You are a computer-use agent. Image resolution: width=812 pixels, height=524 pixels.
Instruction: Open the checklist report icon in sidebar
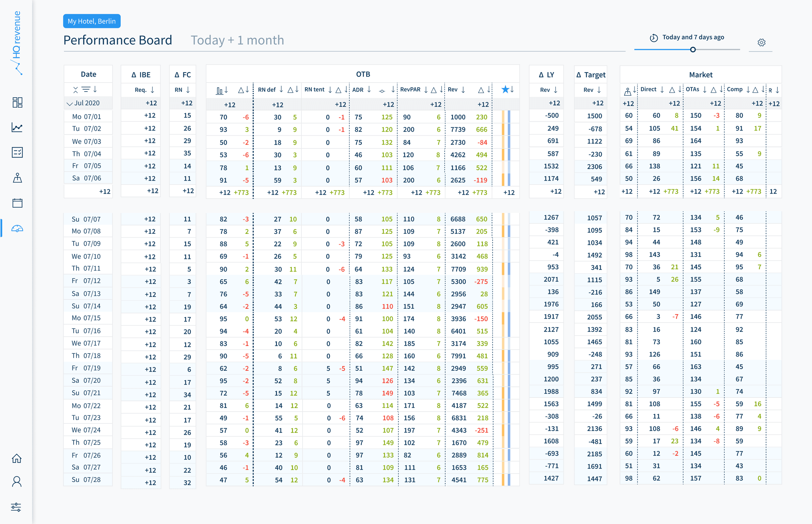[x=17, y=152]
